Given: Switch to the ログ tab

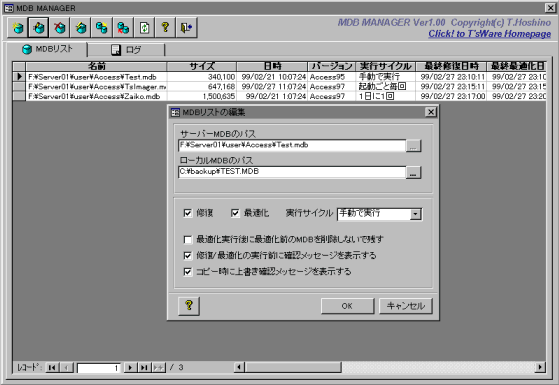Looking at the screenshot, I should click(126, 50).
